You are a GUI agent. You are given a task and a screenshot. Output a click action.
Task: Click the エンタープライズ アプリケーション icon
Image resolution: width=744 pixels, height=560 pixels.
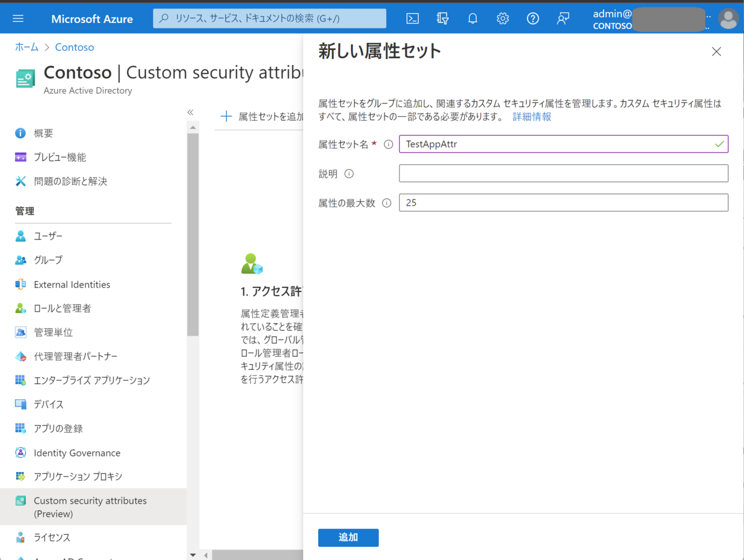(x=21, y=380)
